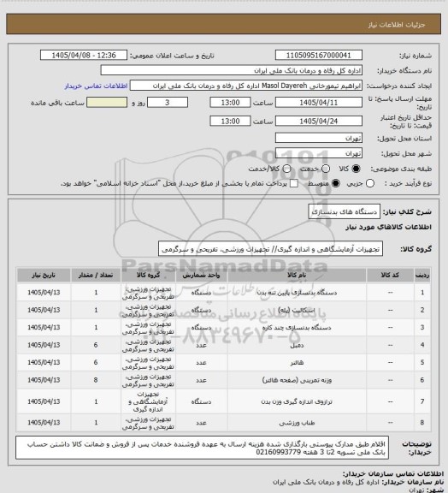Image resolution: width=448 pixels, height=493 pixels.
Task: Click the نام کالا column header
Action: pyautogui.click(x=297, y=276)
